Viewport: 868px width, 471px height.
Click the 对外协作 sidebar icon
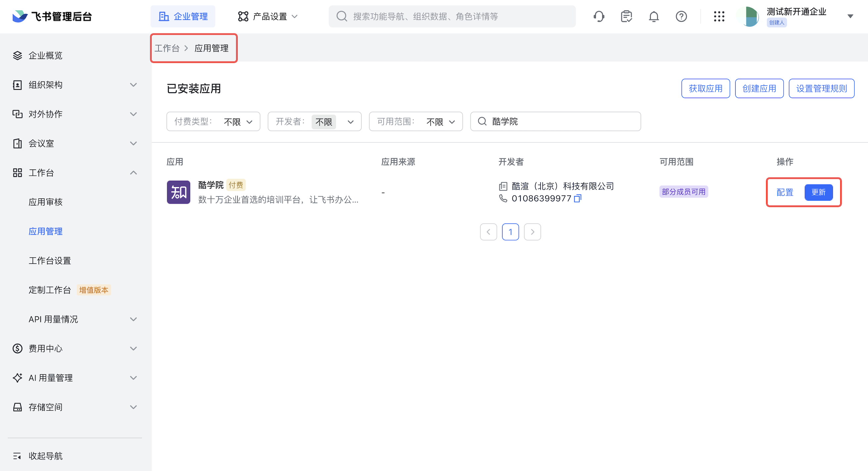[x=17, y=114]
